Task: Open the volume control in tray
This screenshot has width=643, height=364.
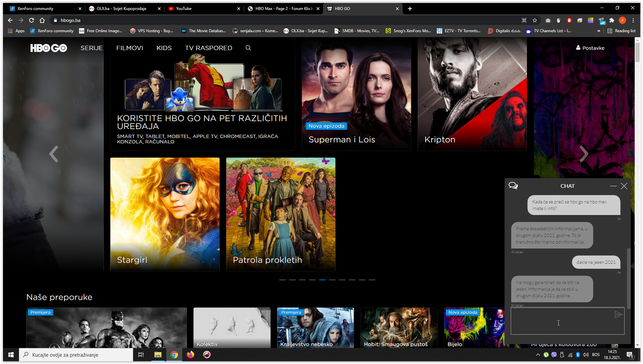Action: [586, 355]
